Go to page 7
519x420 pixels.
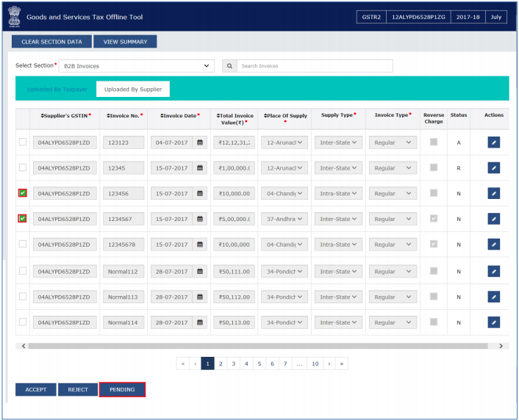coord(285,363)
